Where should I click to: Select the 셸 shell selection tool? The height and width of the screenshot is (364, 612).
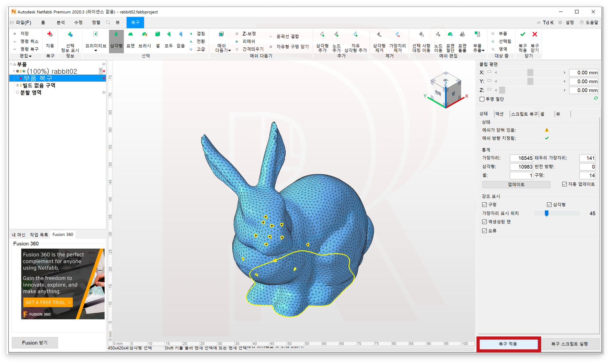(x=157, y=34)
